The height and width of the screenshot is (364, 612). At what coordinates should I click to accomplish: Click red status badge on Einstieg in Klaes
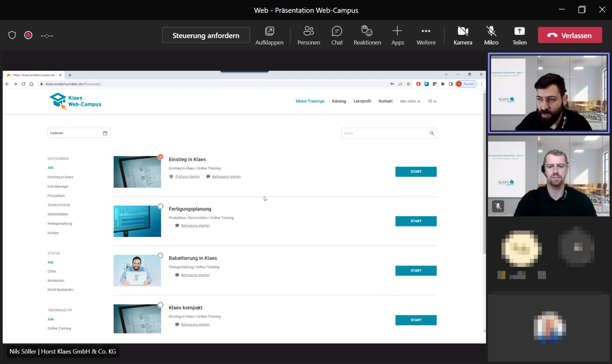(x=161, y=157)
